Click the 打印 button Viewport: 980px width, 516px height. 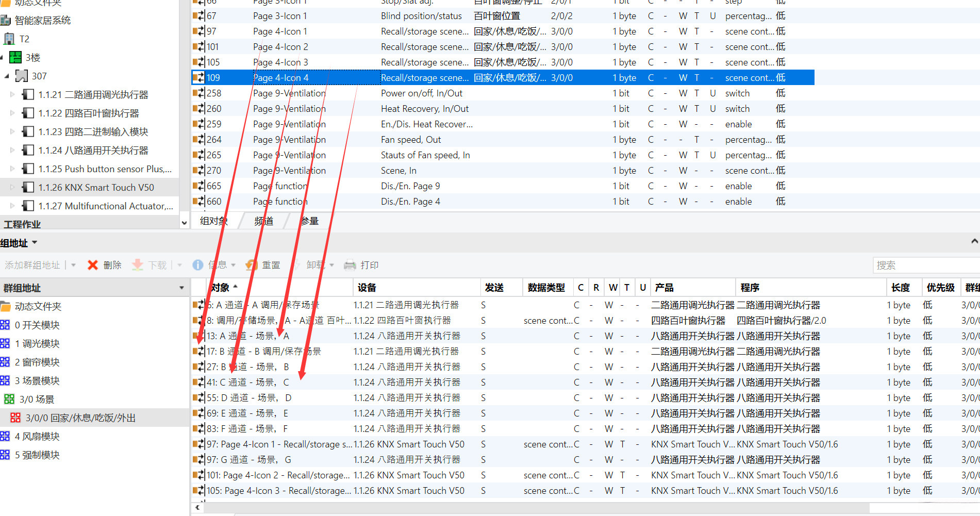(x=361, y=265)
